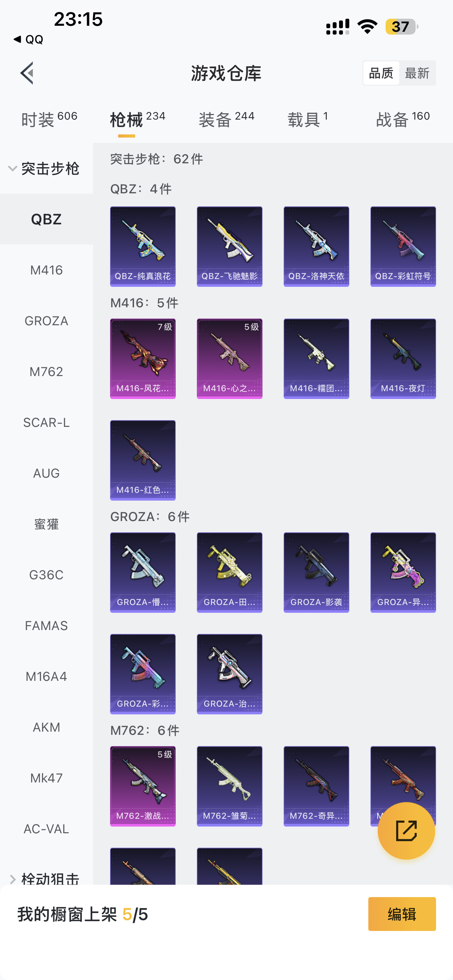Open M416-风花 level 7 skin

(143, 358)
